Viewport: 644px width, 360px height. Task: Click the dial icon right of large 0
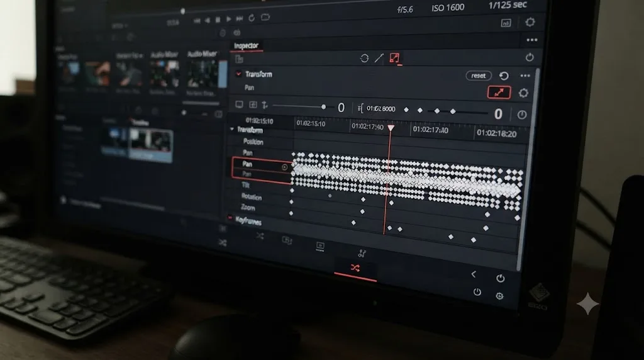(521, 115)
